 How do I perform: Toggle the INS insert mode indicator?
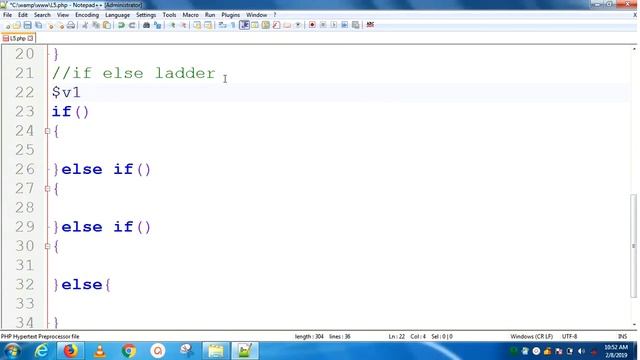coord(622,336)
